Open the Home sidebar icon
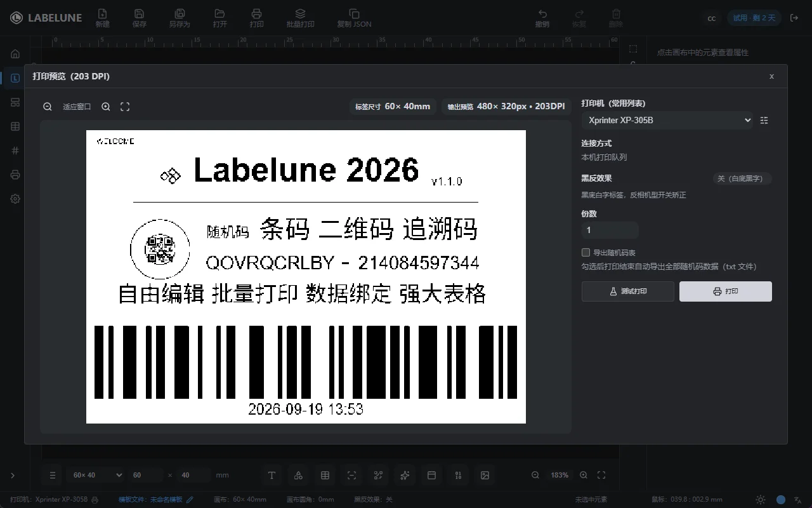The width and height of the screenshot is (812, 508). coord(15,54)
